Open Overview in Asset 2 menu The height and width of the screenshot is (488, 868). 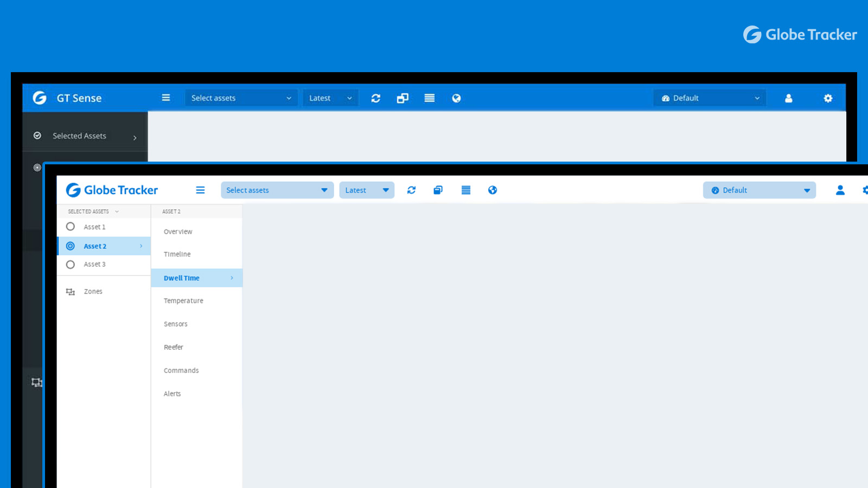coord(178,232)
